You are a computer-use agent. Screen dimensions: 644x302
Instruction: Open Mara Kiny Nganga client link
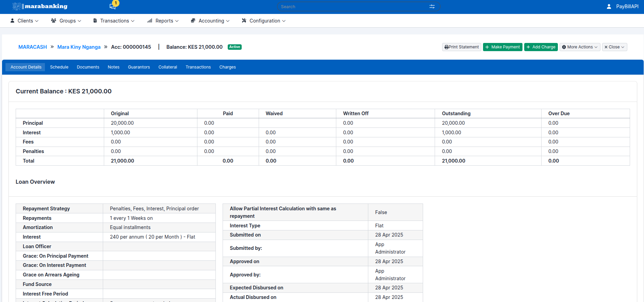(x=79, y=47)
